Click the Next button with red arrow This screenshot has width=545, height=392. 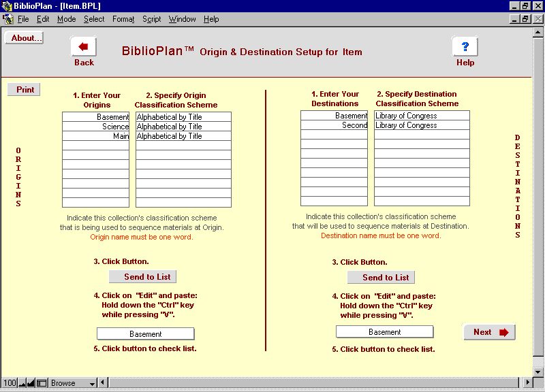tap(489, 332)
